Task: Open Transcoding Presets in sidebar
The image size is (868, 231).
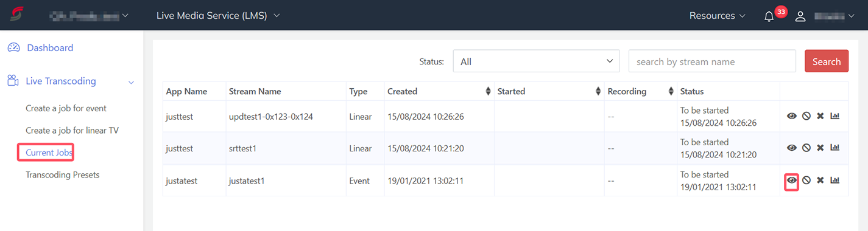Action: [63, 175]
